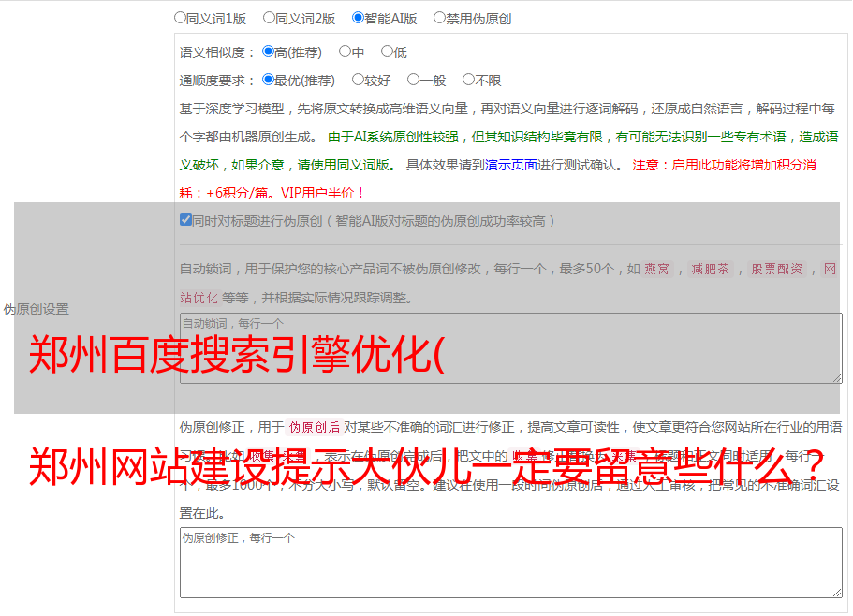Click the resize grip of the 自动锁词 text area

837,378
